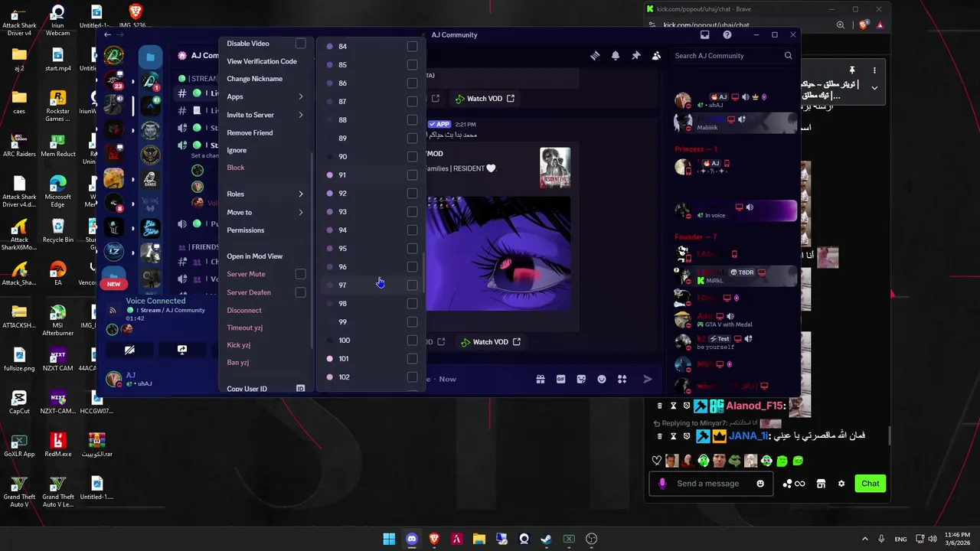Screen dimensions: 980x551
Task: Show pinned messages in Discord
Action: 635,55
